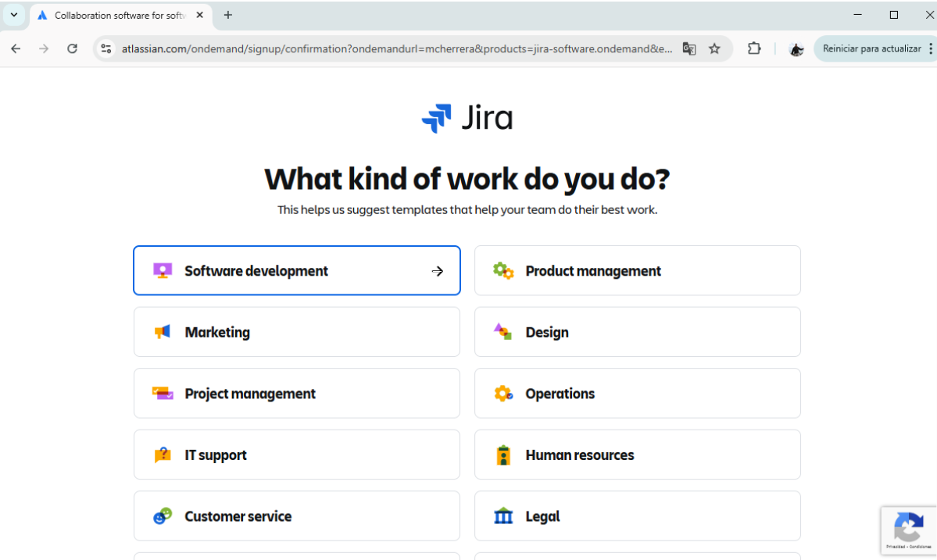Select the Software development option

pyautogui.click(x=256, y=271)
